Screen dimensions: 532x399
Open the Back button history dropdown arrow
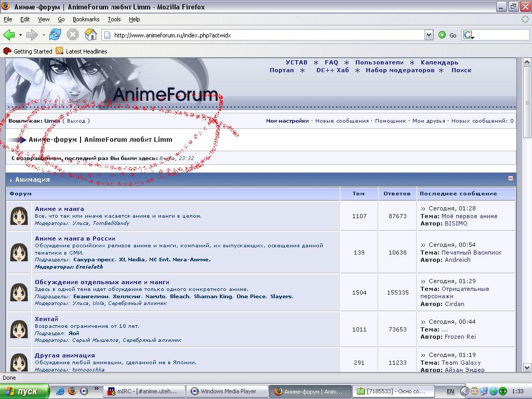pos(20,35)
